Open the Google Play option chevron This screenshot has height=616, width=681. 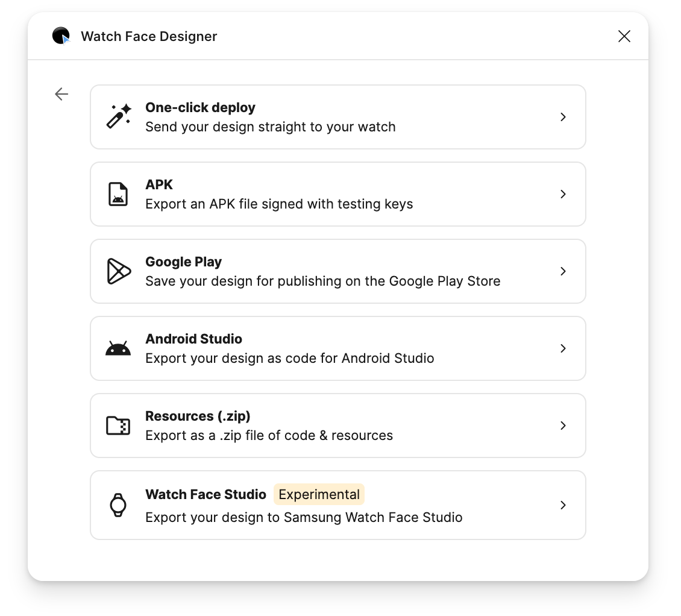pyautogui.click(x=563, y=271)
